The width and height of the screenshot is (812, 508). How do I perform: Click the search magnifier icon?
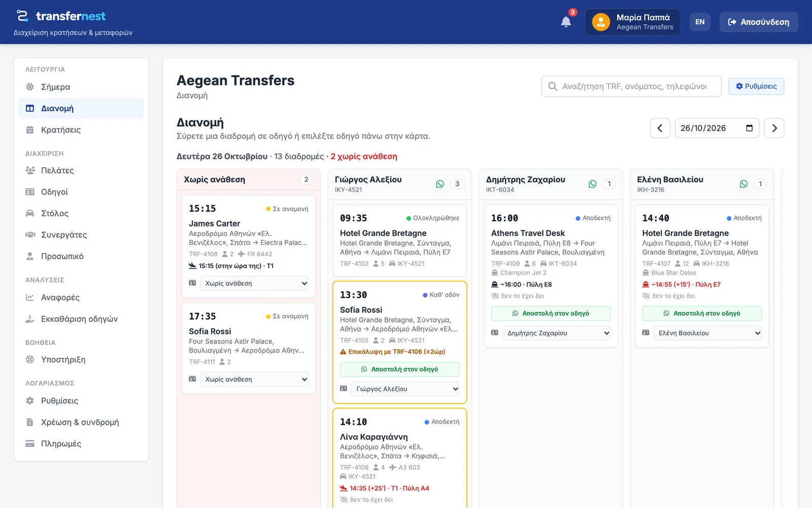click(x=553, y=86)
